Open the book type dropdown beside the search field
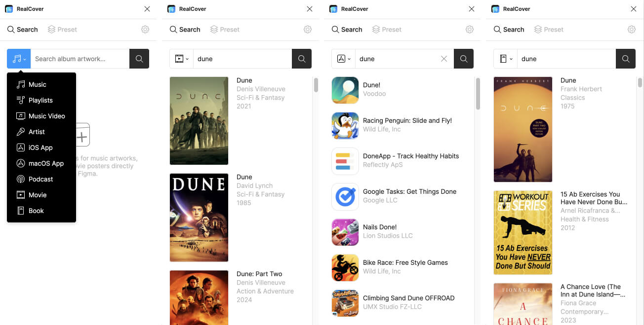Image resolution: width=644 pixels, height=325 pixels. [505, 59]
